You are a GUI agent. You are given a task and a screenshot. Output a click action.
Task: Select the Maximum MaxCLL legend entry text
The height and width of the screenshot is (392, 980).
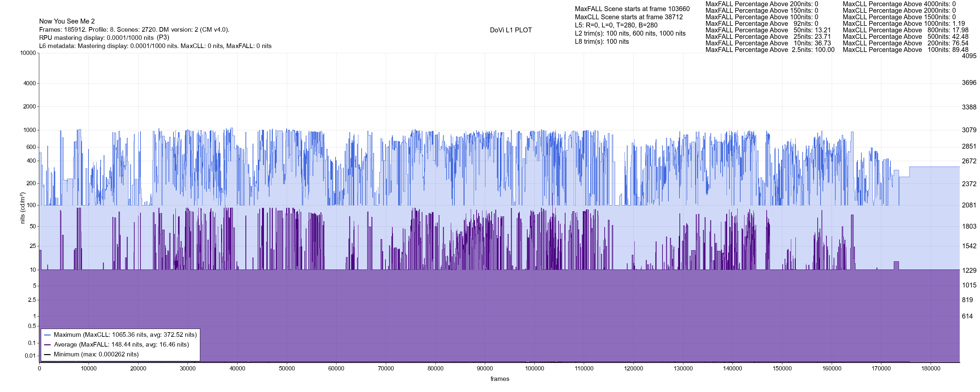tap(125, 335)
